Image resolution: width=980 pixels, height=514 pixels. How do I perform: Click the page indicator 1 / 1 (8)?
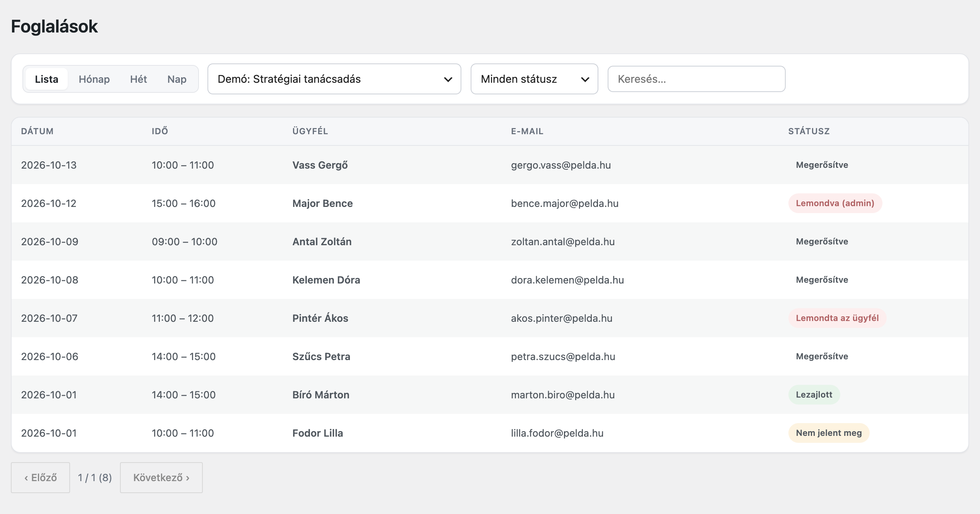95,478
